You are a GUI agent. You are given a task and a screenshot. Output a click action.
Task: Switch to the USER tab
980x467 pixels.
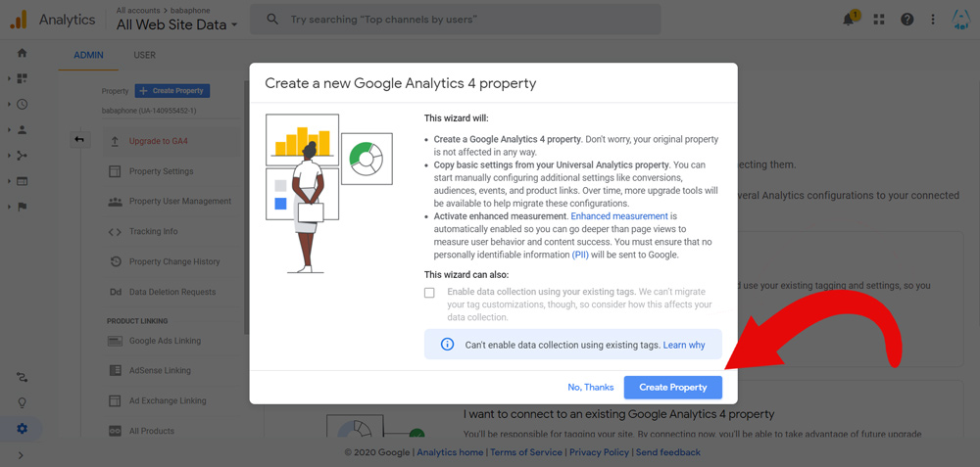144,55
